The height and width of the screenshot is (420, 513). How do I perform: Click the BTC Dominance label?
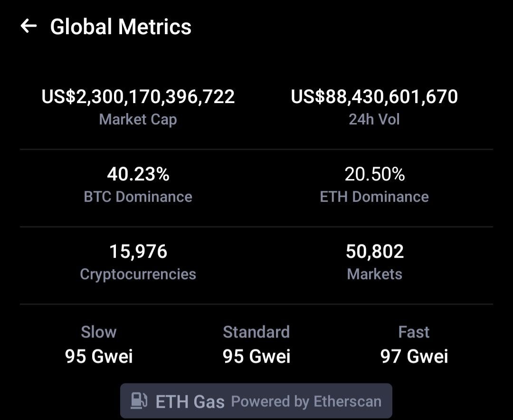pos(138,197)
